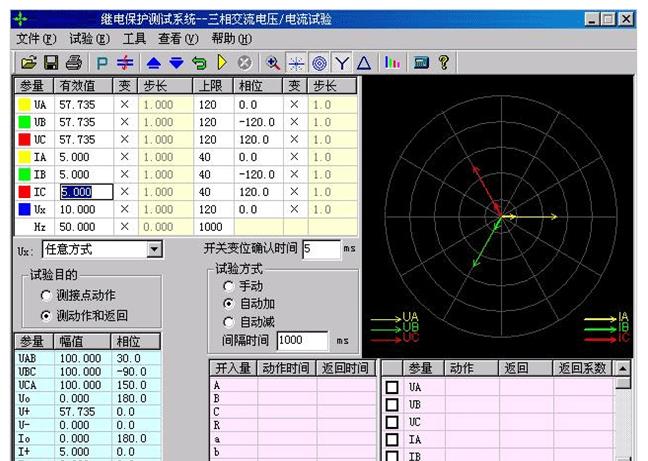Click the Ux value cell 10.000
This screenshot has height=461, width=648.
[x=84, y=209]
